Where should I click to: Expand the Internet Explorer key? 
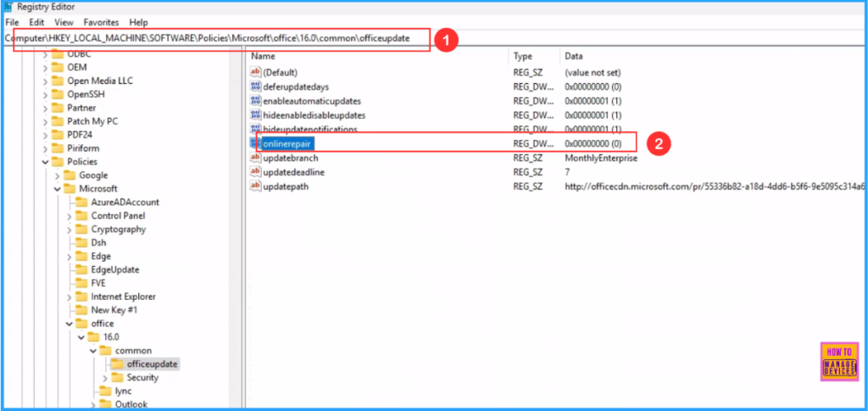70,297
